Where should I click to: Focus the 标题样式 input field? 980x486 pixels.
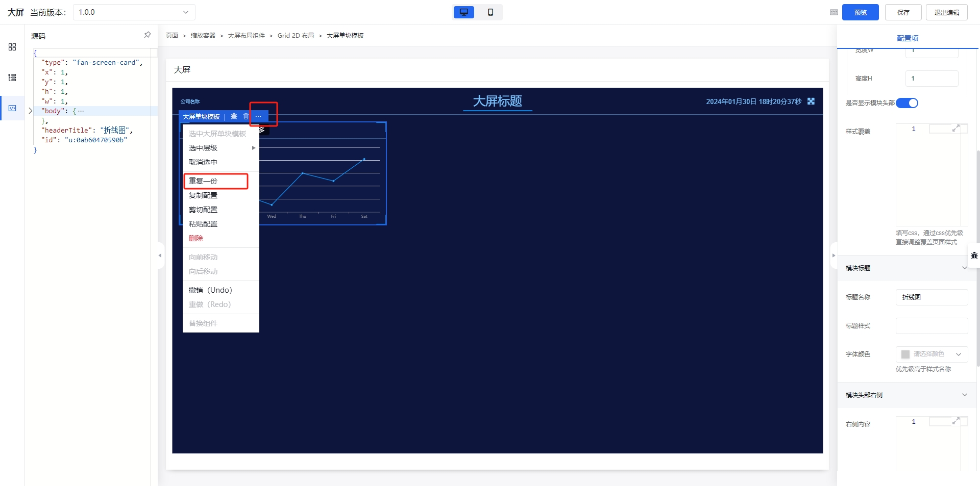932,326
